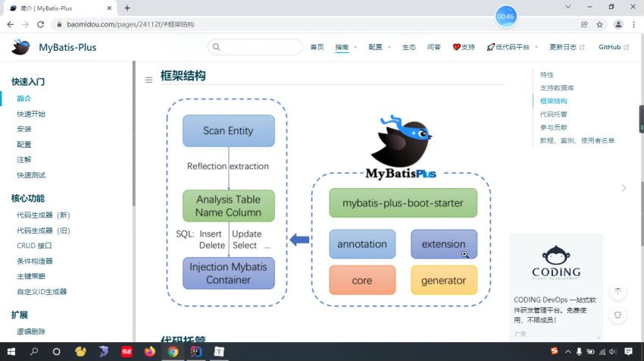
Task: Select 快速开始 in the sidebar
Action: click(31, 114)
